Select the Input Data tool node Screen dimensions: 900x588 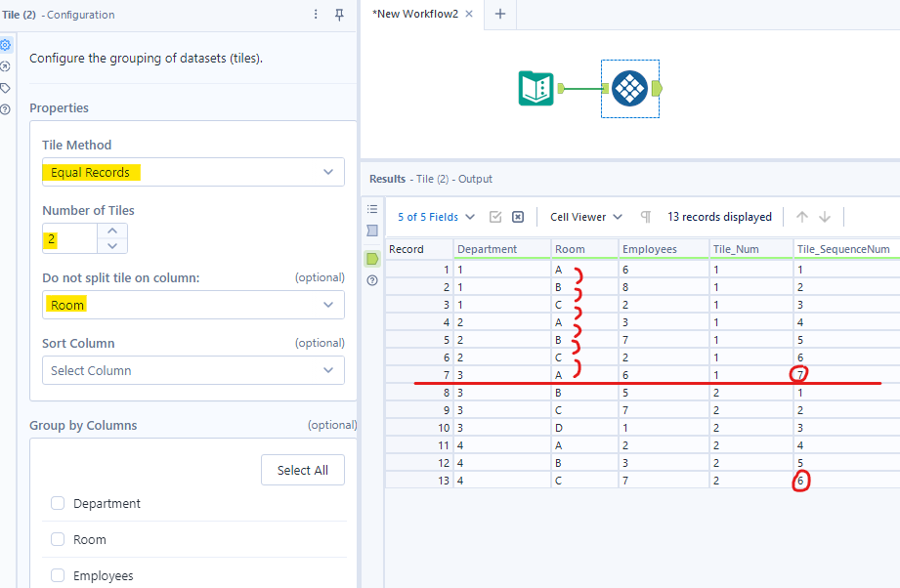(x=536, y=89)
